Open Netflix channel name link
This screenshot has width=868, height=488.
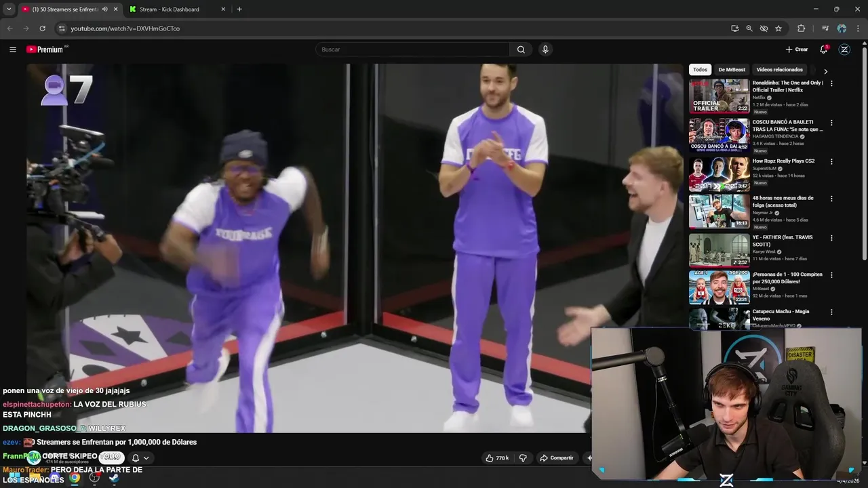point(759,98)
